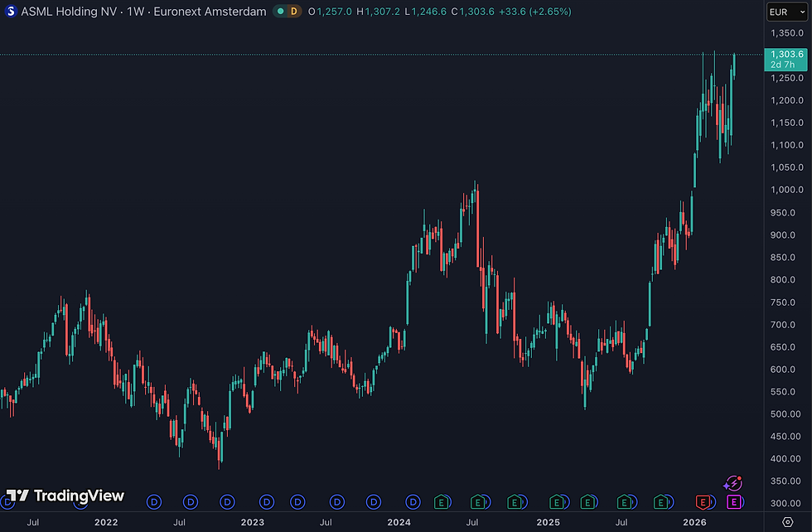Click the 1,000.0 level on price scale

coord(786,190)
